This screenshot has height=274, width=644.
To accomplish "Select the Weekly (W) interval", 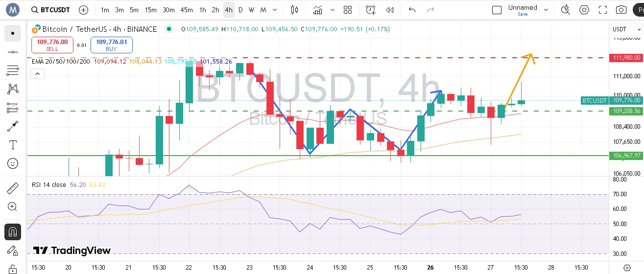I will point(252,10).
